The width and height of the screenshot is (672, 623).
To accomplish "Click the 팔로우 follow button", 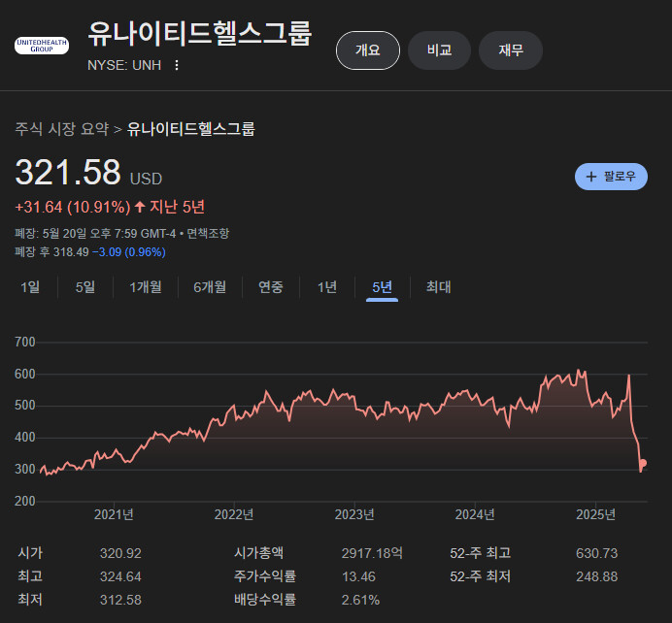I will [x=611, y=177].
